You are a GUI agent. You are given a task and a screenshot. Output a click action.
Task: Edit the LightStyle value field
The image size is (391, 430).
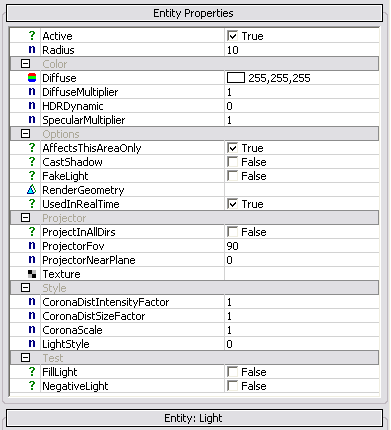[302, 344]
